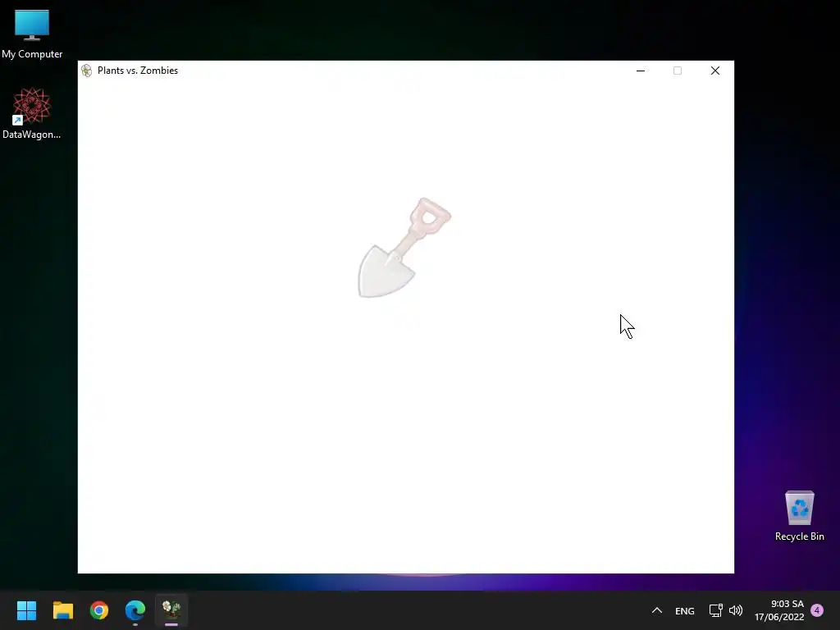Click the disabled maximize button of game window
The width and height of the screenshot is (840, 630).
pos(678,71)
